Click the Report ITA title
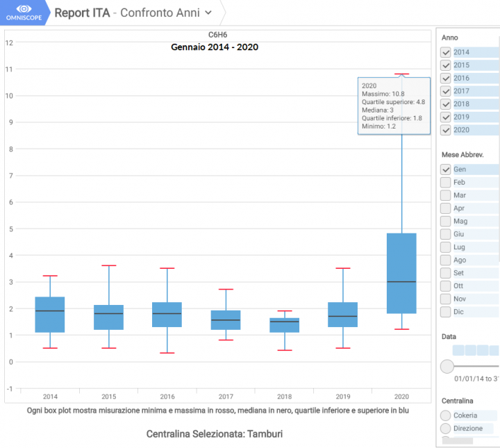The width and height of the screenshot is (500, 448). tap(82, 13)
